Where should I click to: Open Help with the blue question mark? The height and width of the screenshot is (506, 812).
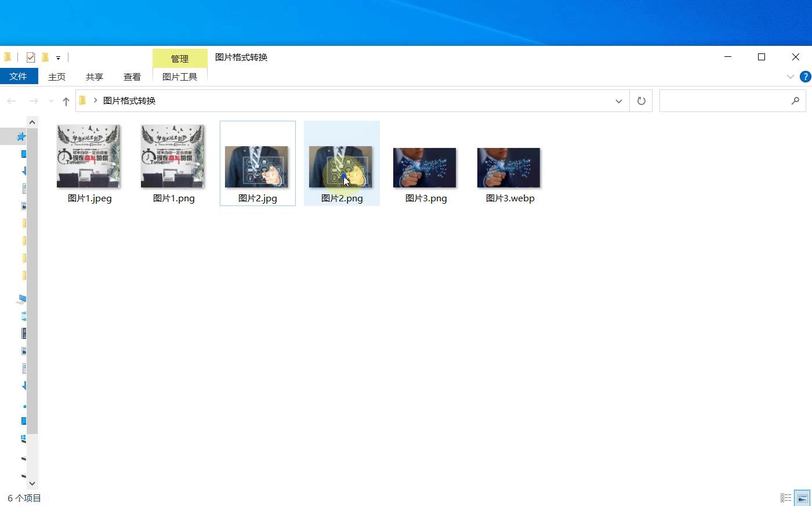[805, 77]
